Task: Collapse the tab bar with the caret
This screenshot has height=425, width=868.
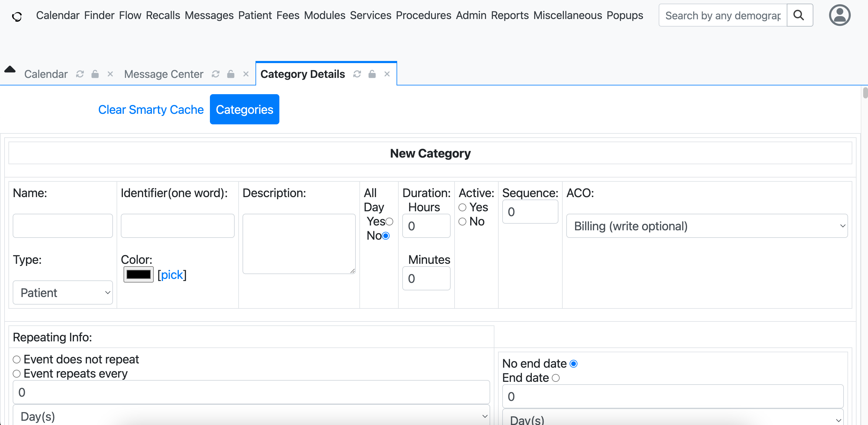Action: point(10,69)
